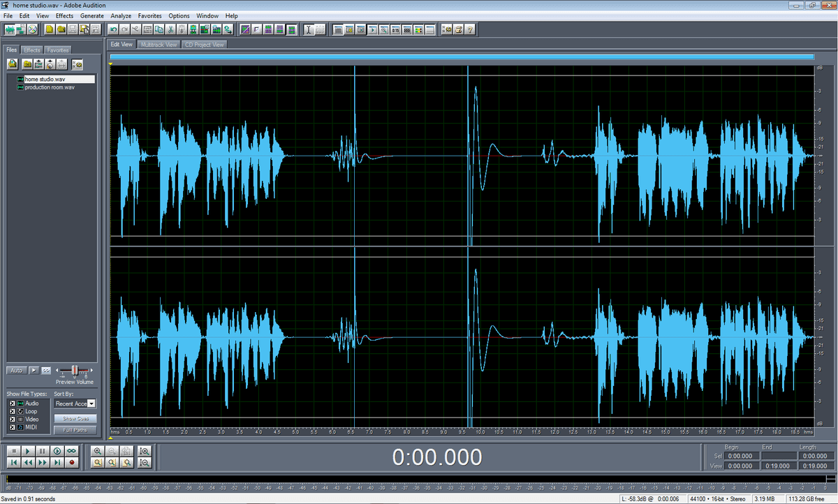The height and width of the screenshot is (504, 838).
Task: Open the File menu
Action: [8, 15]
